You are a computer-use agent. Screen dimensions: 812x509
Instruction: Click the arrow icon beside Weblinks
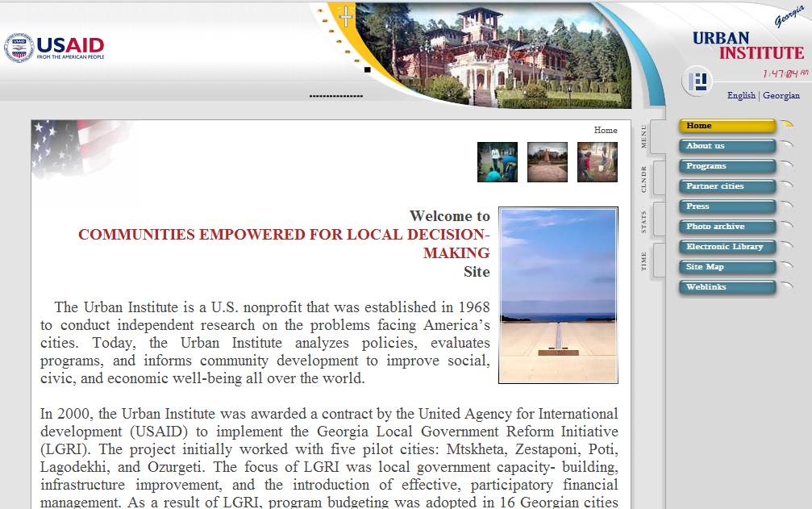click(x=787, y=286)
